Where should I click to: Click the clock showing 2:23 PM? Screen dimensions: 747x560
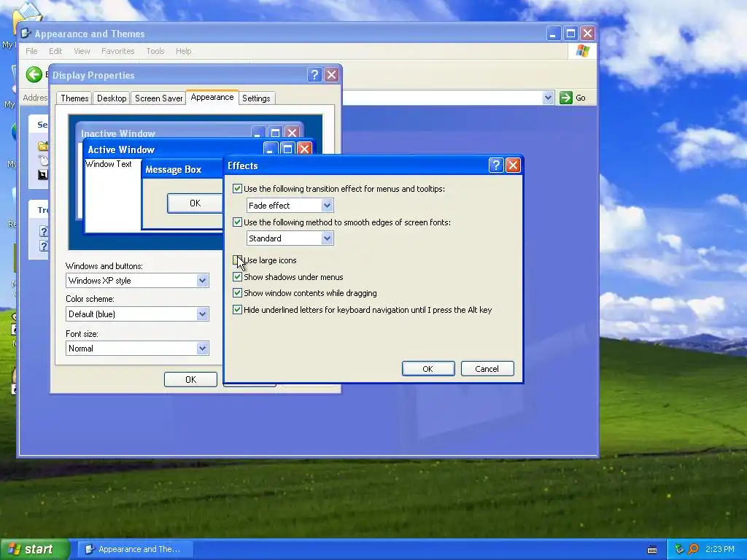click(x=720, y=549)
